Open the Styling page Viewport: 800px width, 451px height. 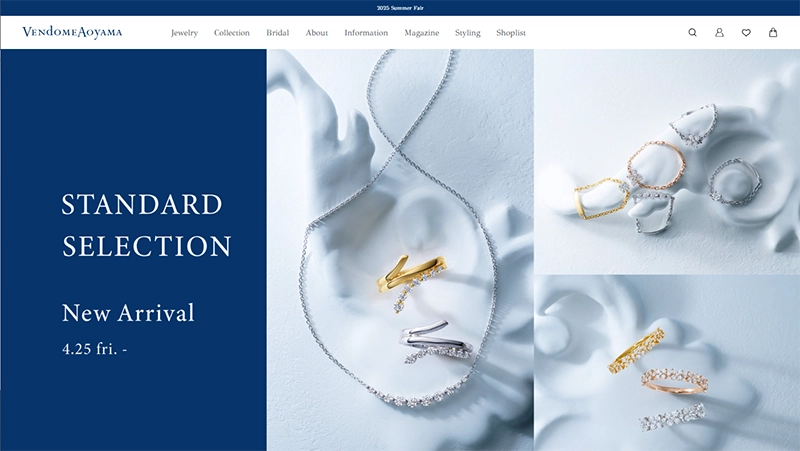(467, 33)
